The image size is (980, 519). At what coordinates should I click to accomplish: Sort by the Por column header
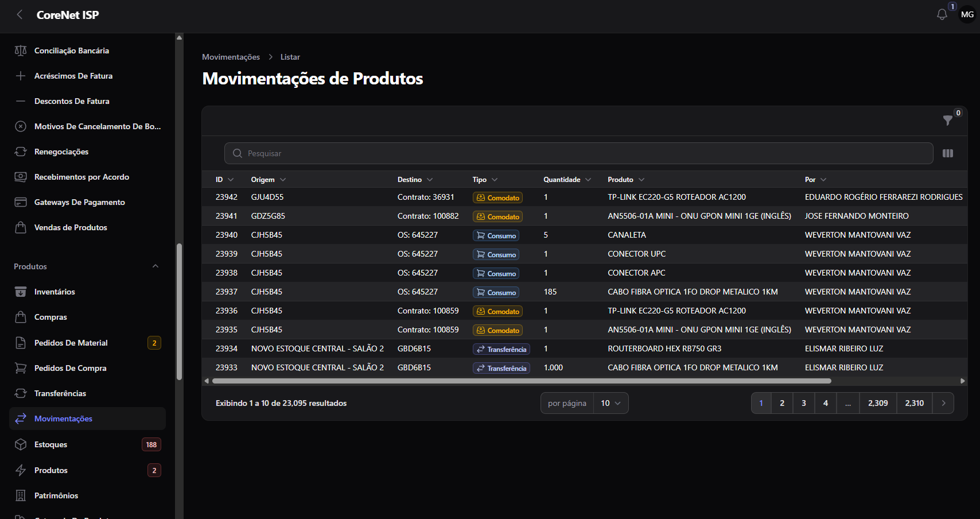[x=815, y=180]
